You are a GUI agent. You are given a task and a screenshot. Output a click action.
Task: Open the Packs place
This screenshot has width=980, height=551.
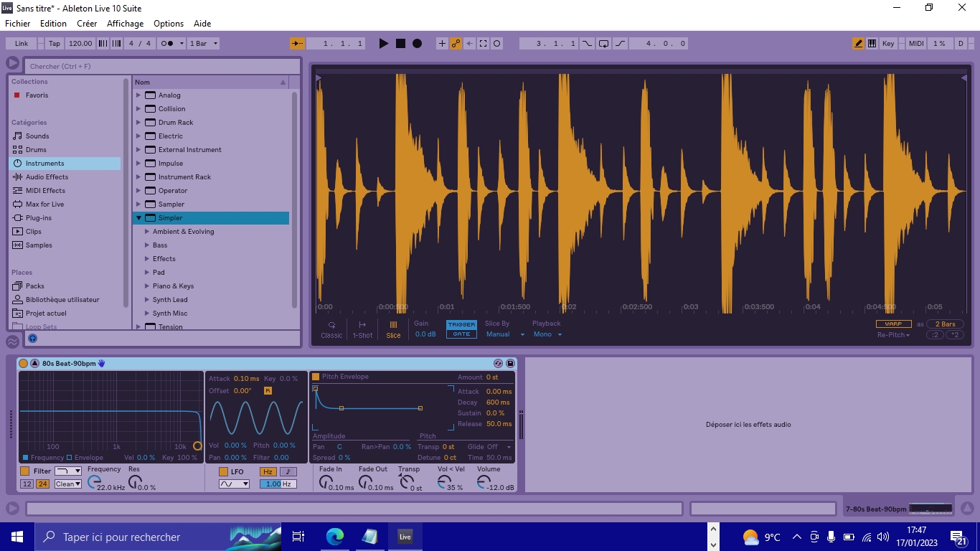[65, 286]
